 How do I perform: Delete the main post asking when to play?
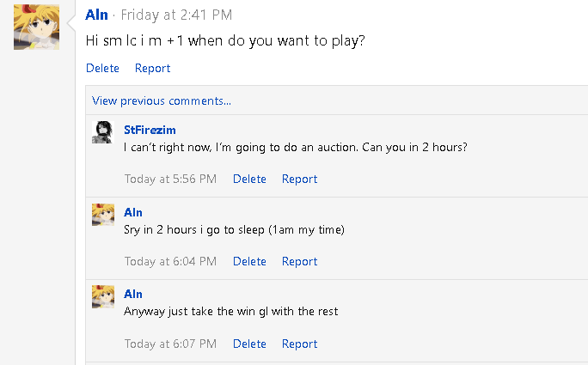[103, 68]
